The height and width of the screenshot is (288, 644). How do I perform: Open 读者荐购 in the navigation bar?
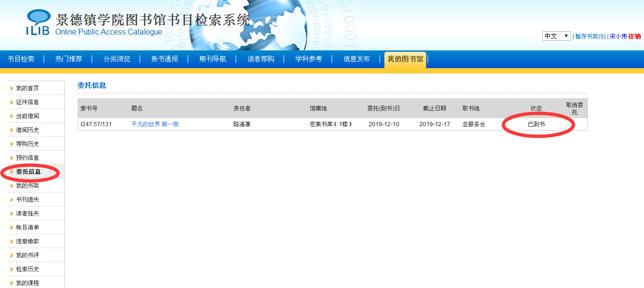tap(261, 59)
